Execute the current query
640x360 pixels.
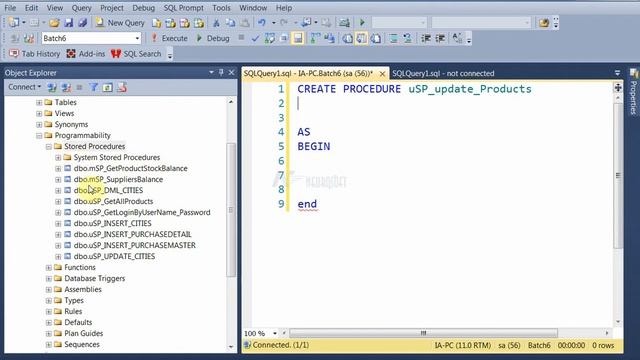[x=169, y=38]
